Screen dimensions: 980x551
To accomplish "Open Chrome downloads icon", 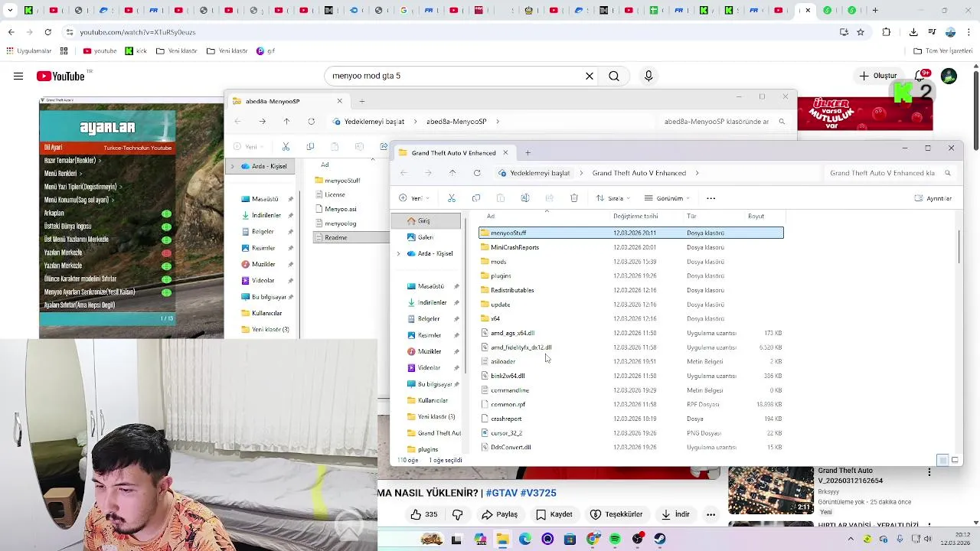I will 913,32.
